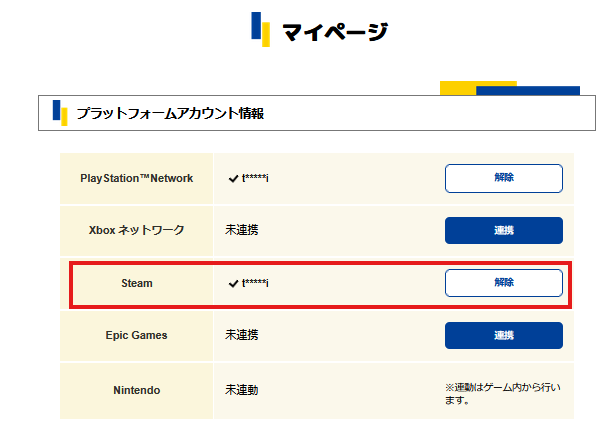Screen dimensions: 610x429
Task: Unlink PlayStation Network with its 解除 button
Action: pyautogui.click(x=504, y=178)
